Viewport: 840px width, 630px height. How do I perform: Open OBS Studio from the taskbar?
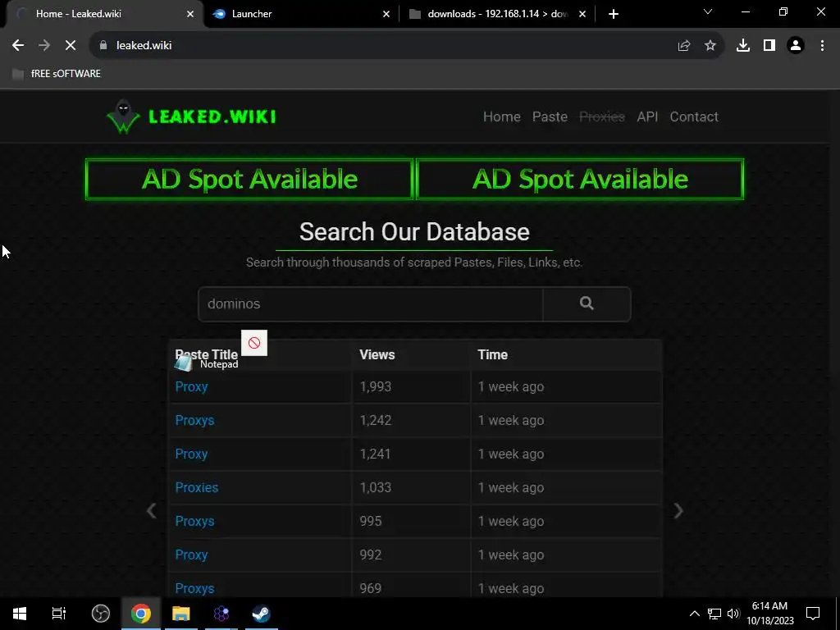coord(101,614)
